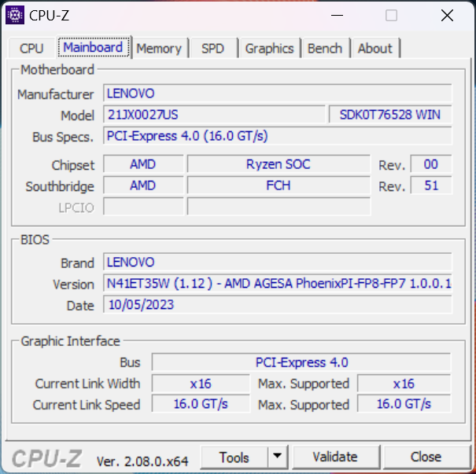
Task: Click the BIOS Version field
Action: point(278,283)
